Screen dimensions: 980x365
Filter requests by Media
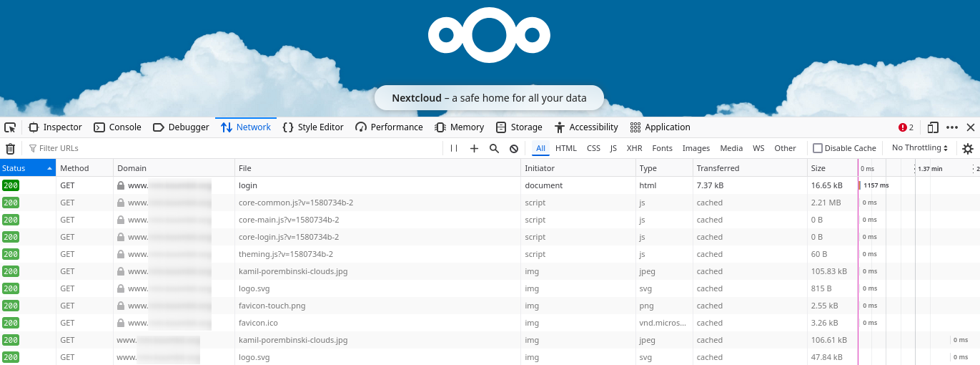pyautogui.click(x=731, y=148)
